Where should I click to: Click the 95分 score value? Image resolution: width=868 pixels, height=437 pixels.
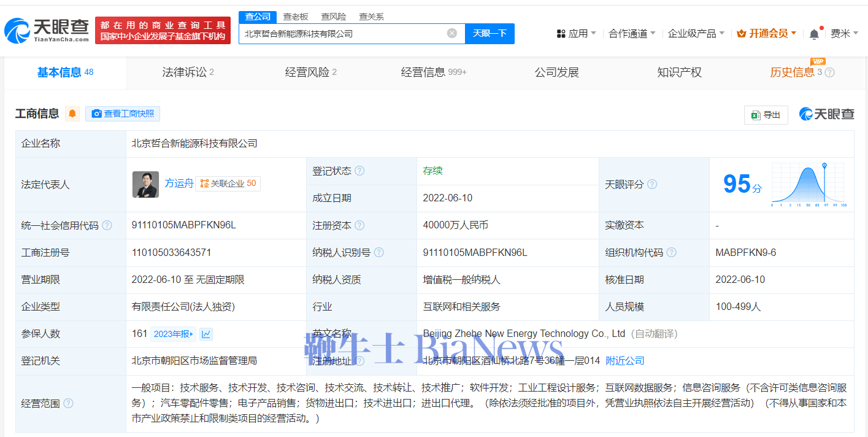[x=742, y=184]
